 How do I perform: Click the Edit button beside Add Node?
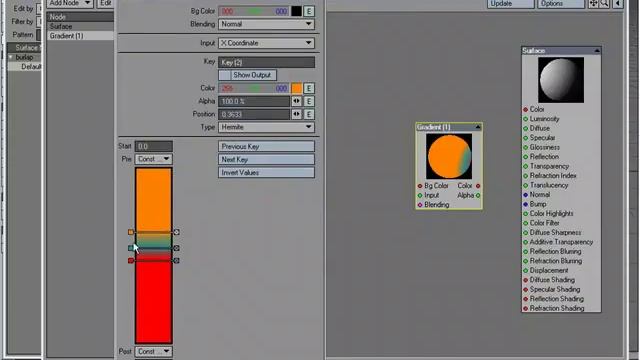pos(105,3)
